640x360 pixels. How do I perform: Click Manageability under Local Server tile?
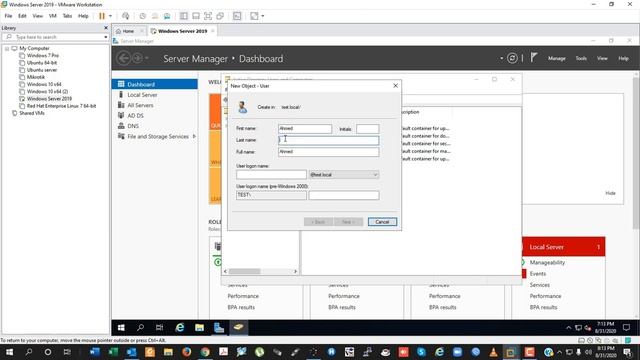pyautogui.click(x=547, y=262)
